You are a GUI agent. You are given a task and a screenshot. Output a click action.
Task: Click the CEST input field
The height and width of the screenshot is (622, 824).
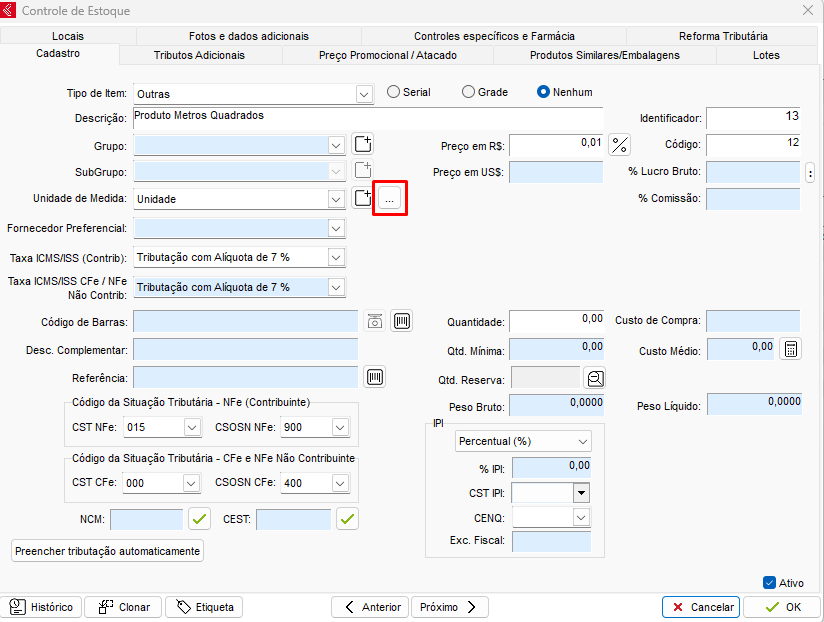[294, 520]
